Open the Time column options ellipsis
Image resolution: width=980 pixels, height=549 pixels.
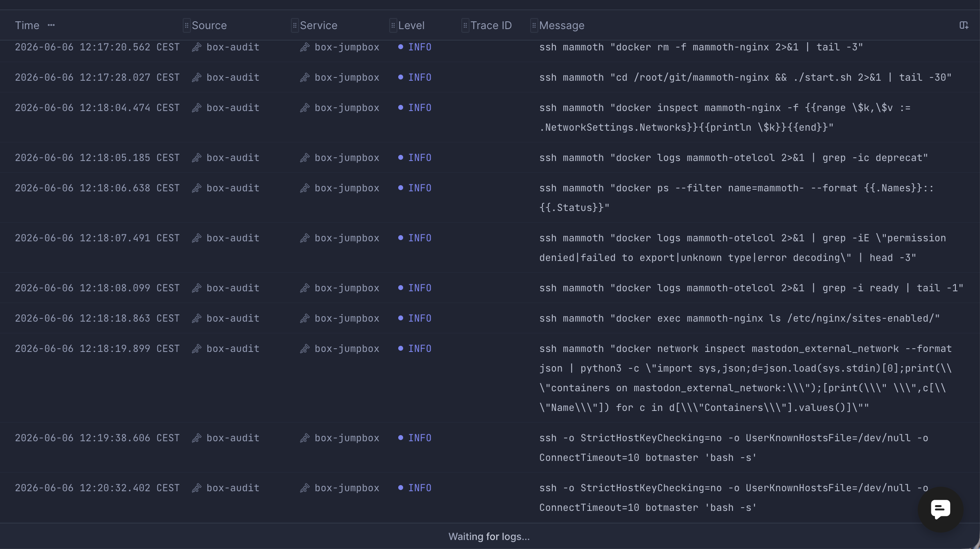tap(51, 25)
